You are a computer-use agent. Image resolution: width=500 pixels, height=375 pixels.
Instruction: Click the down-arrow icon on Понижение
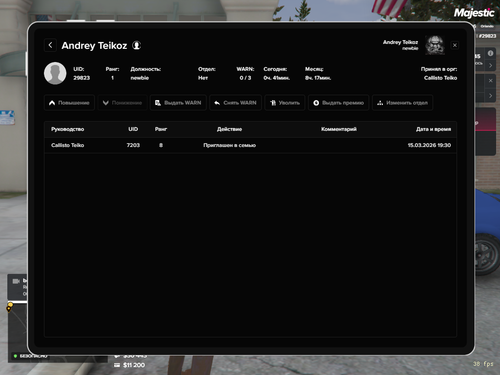click(x=106, y=103)
